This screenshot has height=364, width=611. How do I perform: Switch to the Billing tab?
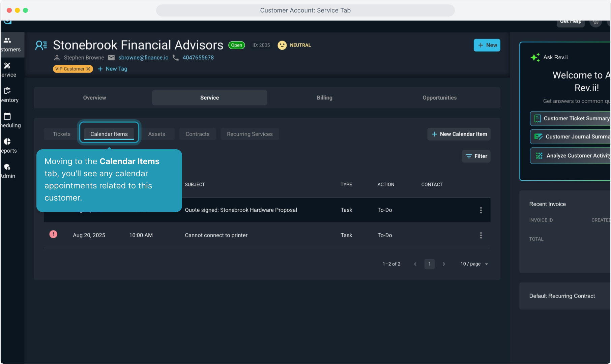pos(324,98)
